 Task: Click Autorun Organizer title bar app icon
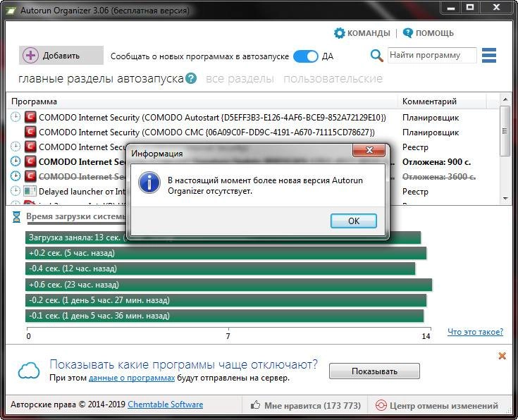point(11,11)
